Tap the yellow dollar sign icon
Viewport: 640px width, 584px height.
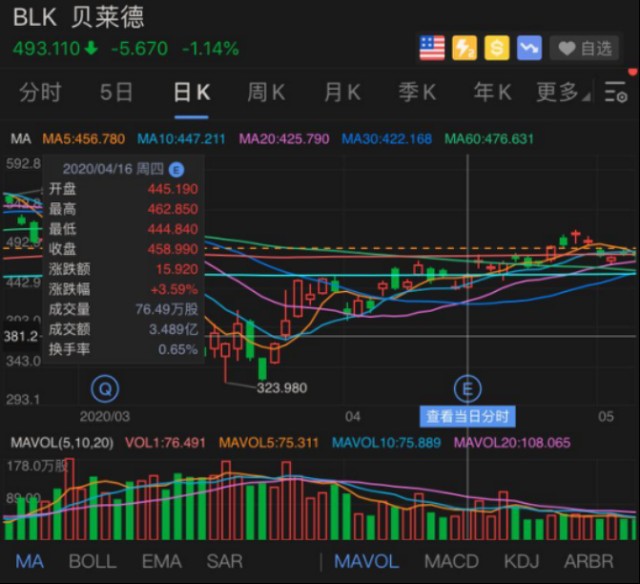(x=497, y=48)
